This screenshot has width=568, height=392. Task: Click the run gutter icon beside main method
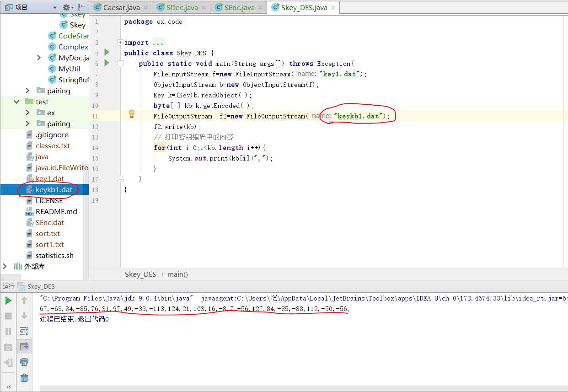click(x=107, y=63)
